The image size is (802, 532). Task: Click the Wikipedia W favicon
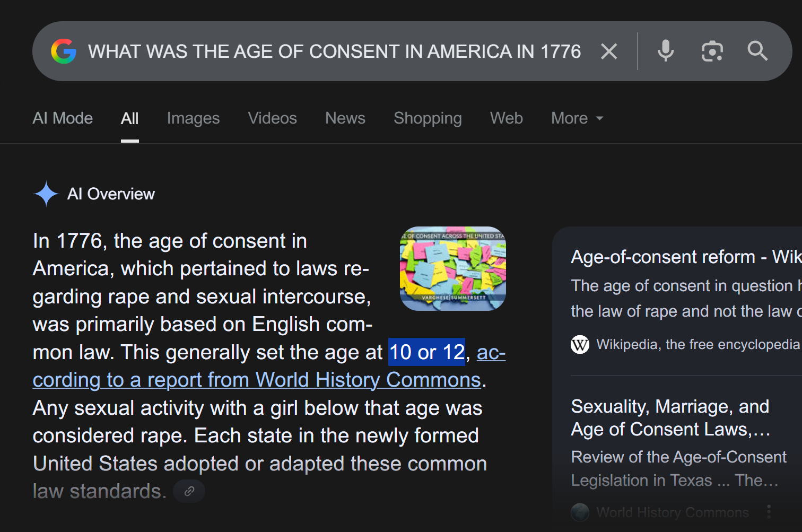[580, 345]
